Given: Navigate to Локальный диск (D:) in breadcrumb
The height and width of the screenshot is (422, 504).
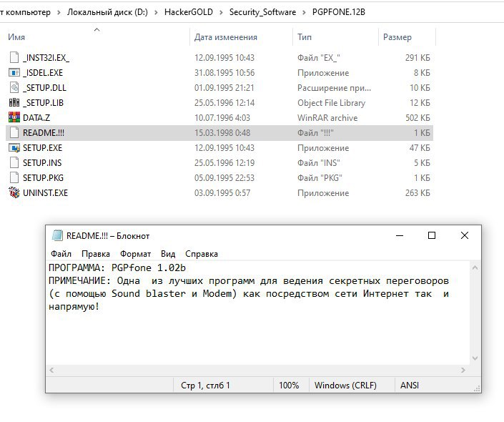Looking at the screenshot, I should click(x=107, y=12).
